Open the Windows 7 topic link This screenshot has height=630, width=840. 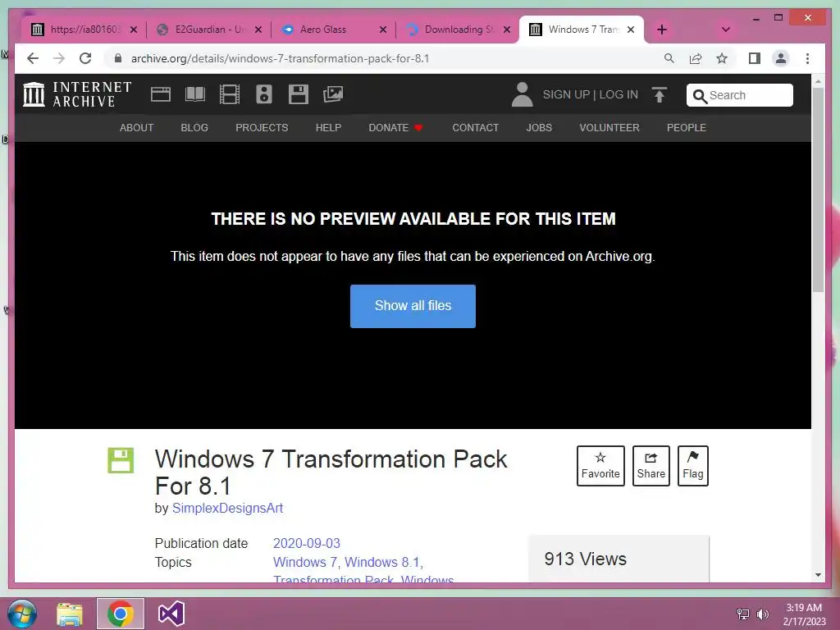[x=305, y=562]
